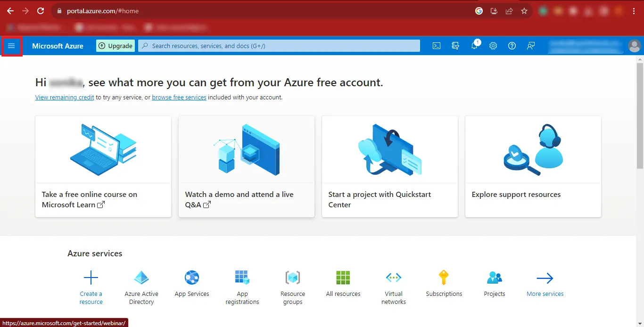The image size is (644, 327).
Task: Expand the portal hamburger menu
Action: [x=12, y=46]
